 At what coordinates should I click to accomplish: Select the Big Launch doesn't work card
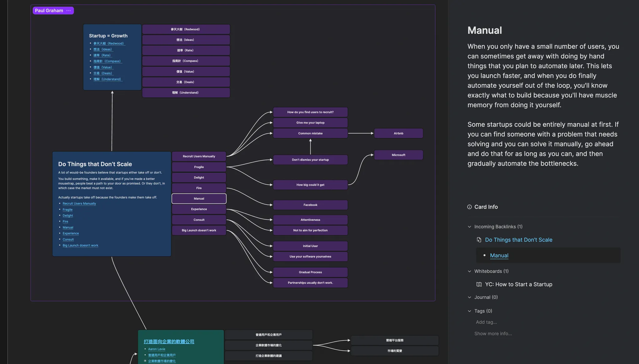199,231
